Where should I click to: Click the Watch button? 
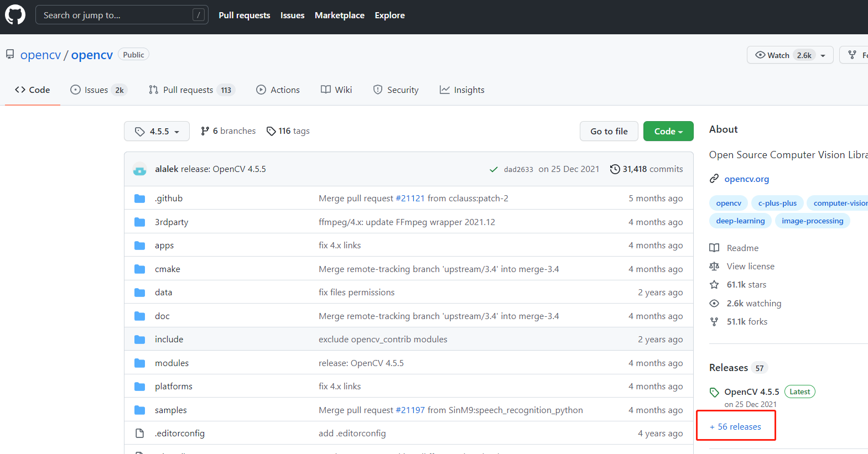[x=790, y=55]
